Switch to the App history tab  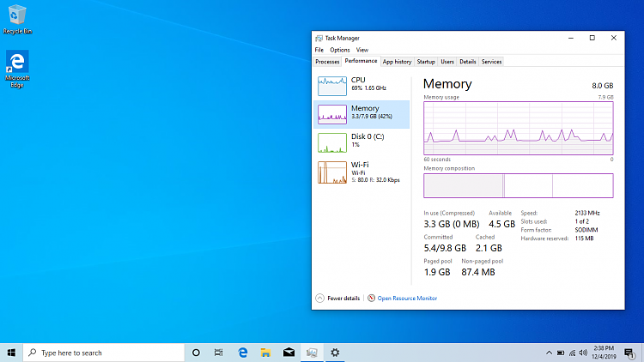click(x=397, y=62)
